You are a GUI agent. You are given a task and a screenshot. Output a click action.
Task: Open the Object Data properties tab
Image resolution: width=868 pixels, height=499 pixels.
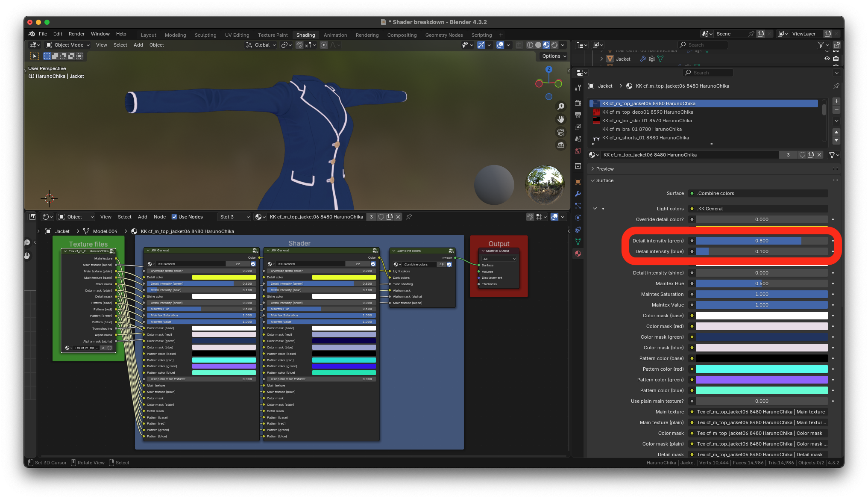click(x=578, y=242)
